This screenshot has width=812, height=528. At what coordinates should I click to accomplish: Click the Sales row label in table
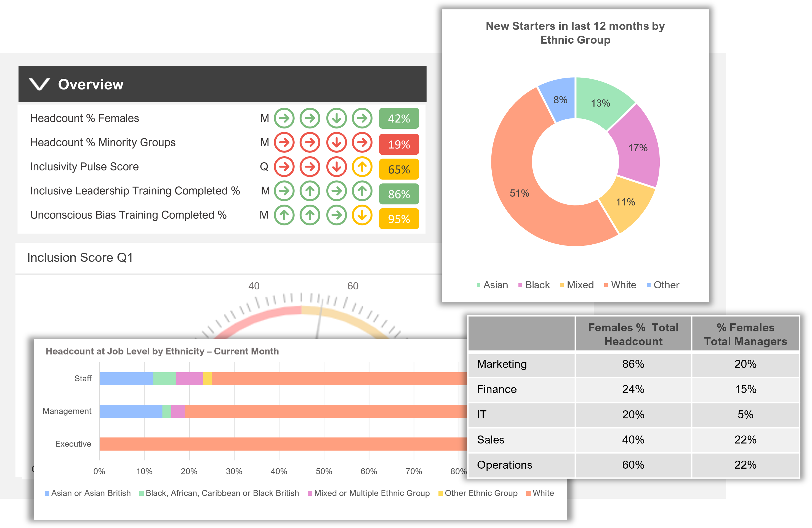point(491,440)
